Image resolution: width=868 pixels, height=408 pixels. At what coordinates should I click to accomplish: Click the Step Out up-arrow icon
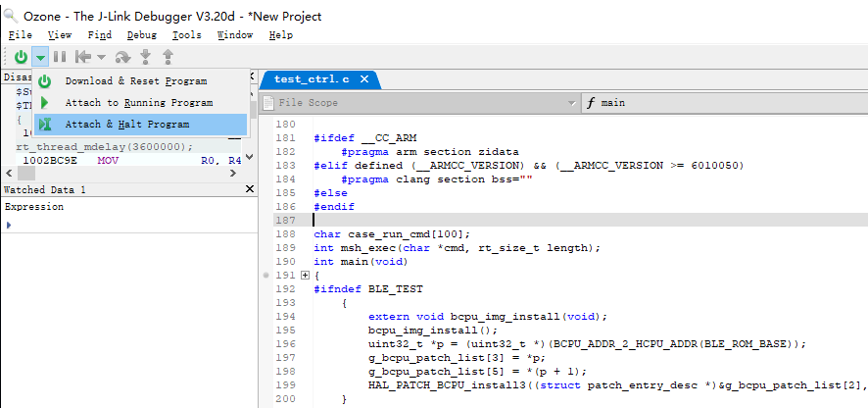tap(168, 57)
